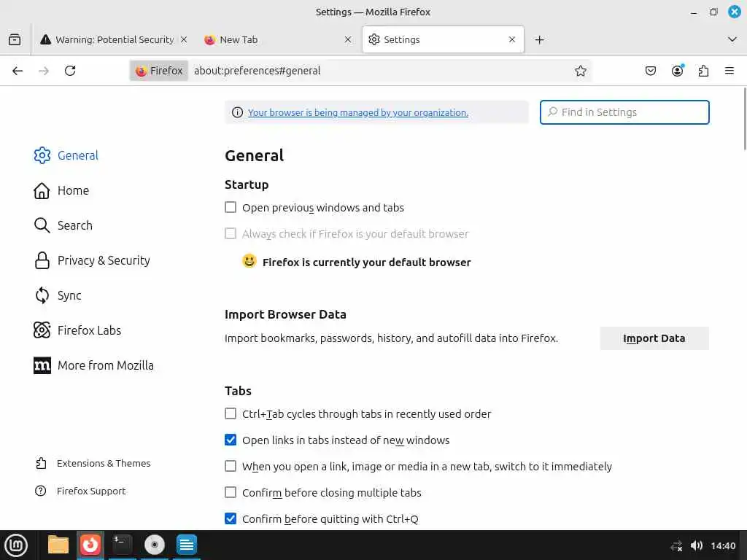This screenshot has height=560, width=747.
Task: Open the file manager from the taskbar
Action: (58, 545)
